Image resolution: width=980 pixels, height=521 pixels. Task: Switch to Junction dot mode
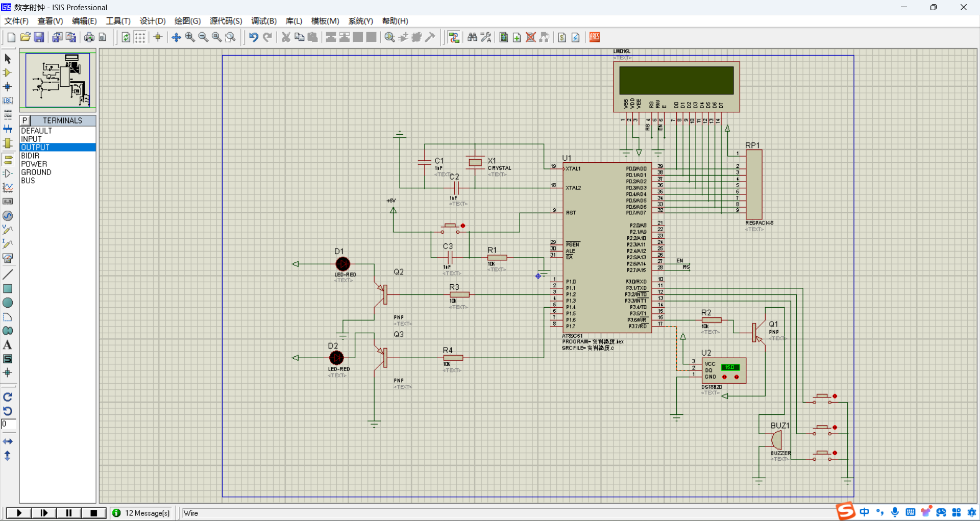point(8,87)
